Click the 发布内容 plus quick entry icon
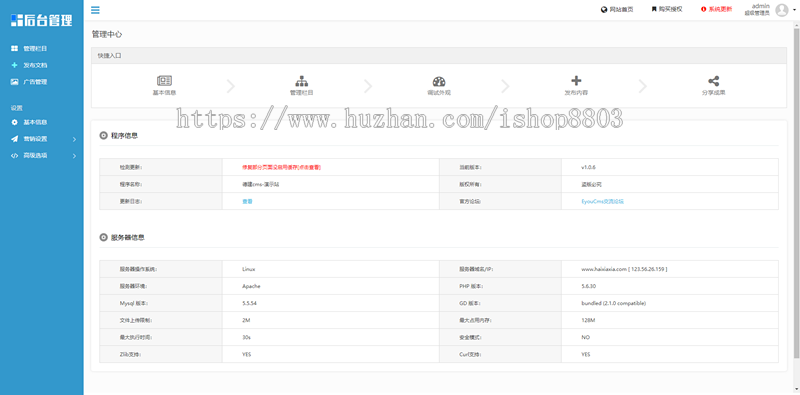Image resolution: width=800 pixels, height=395 pixels. coord(576,81)
